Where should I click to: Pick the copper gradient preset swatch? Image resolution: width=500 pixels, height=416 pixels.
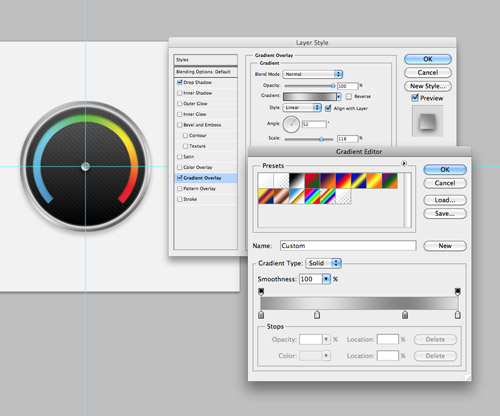tap(281, 196)
